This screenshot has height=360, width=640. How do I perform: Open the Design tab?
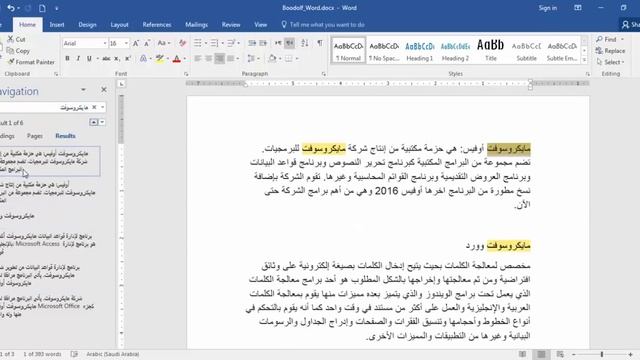point(87,25)
